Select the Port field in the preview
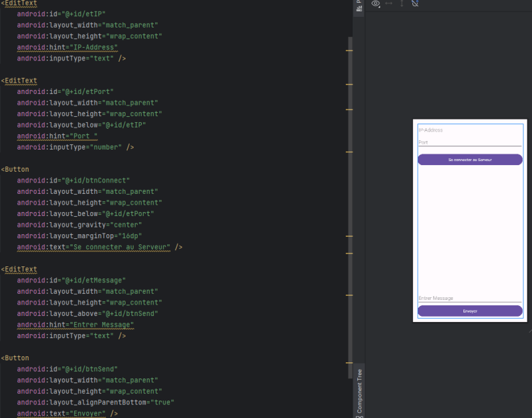 coord(470,142)
